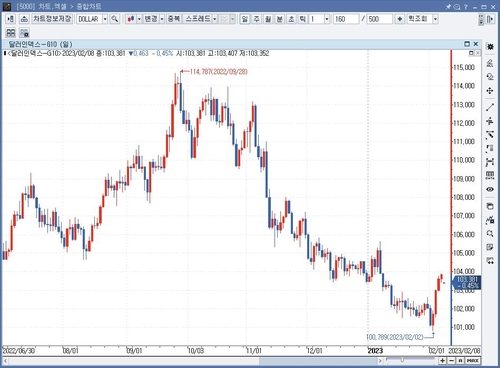Expand the 스프레드 dropdown arrow

(x=215, y=19)
